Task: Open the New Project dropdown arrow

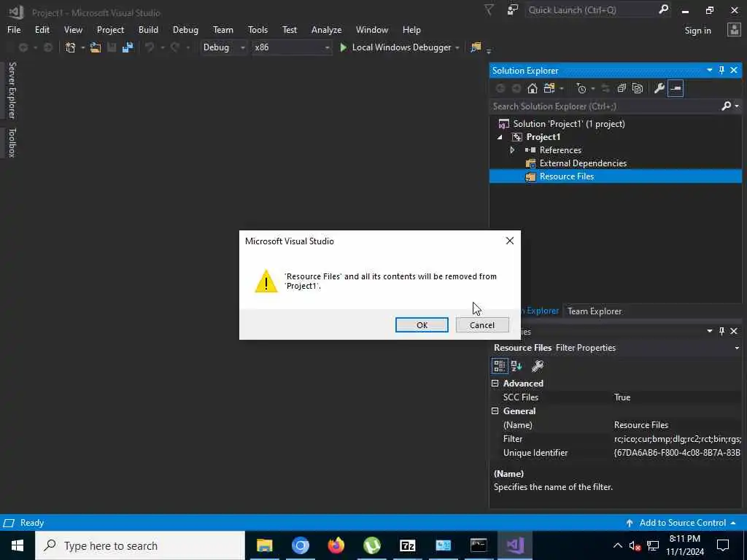Action: tap(82, 47)
